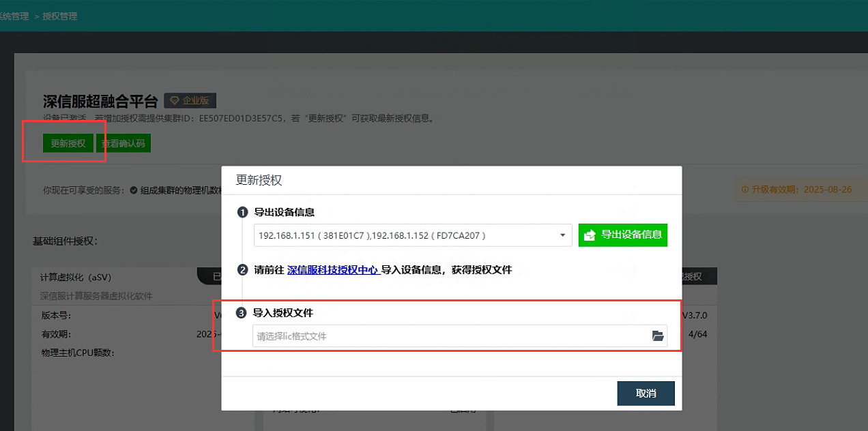Screen dimensions: 868x431
Task: Click the 更新授权 green button
Action: tap(68, 143)
